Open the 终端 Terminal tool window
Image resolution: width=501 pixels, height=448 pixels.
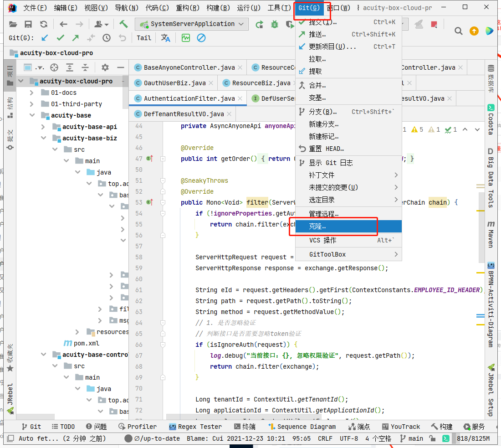pos(244,427)
